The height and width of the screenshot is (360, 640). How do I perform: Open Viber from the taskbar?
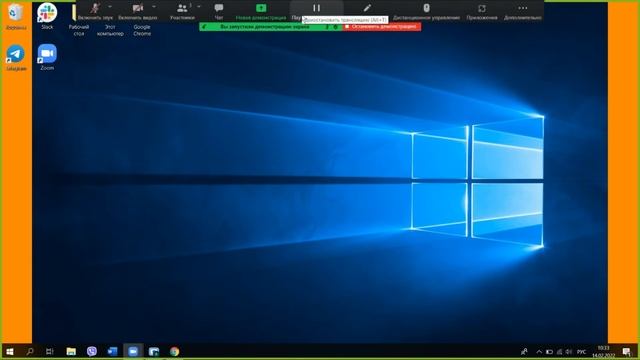(92, 351)
